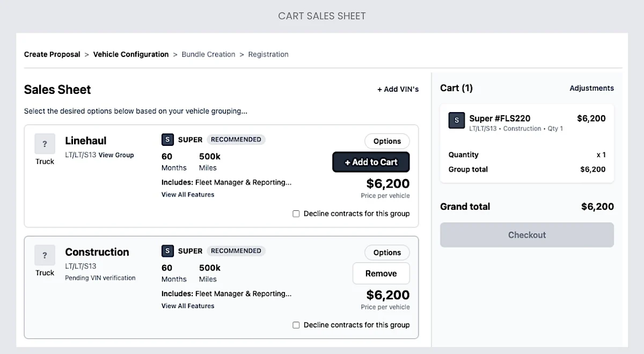This screenshot has height=354, width=644.
Task: Click the Construction group title
Action: [x=97, y=252]
